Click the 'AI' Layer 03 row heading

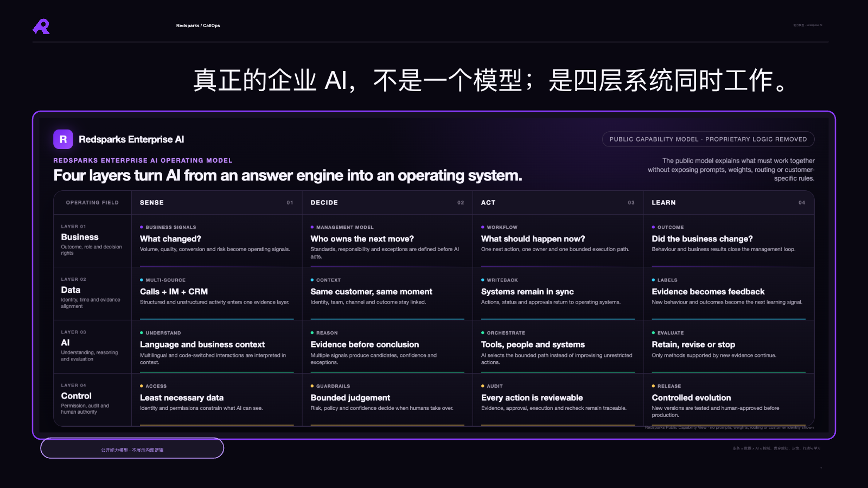[65, 343]
